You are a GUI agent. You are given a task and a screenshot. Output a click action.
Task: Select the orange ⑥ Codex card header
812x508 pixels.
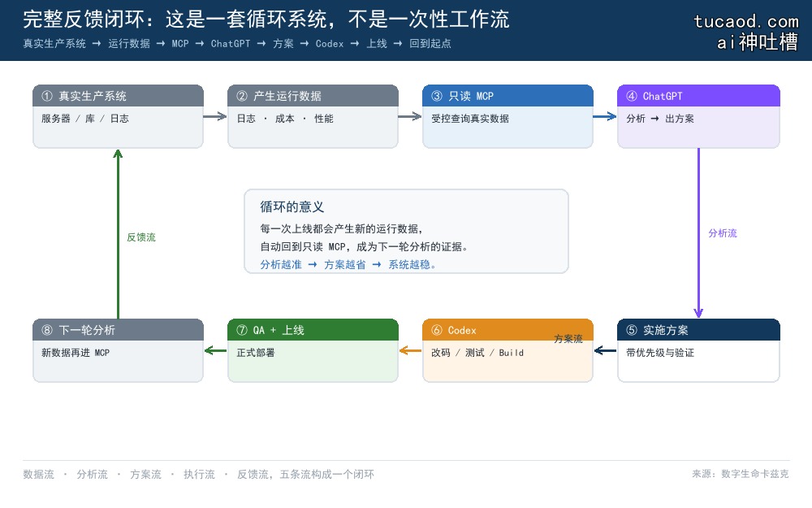[508, 330]
